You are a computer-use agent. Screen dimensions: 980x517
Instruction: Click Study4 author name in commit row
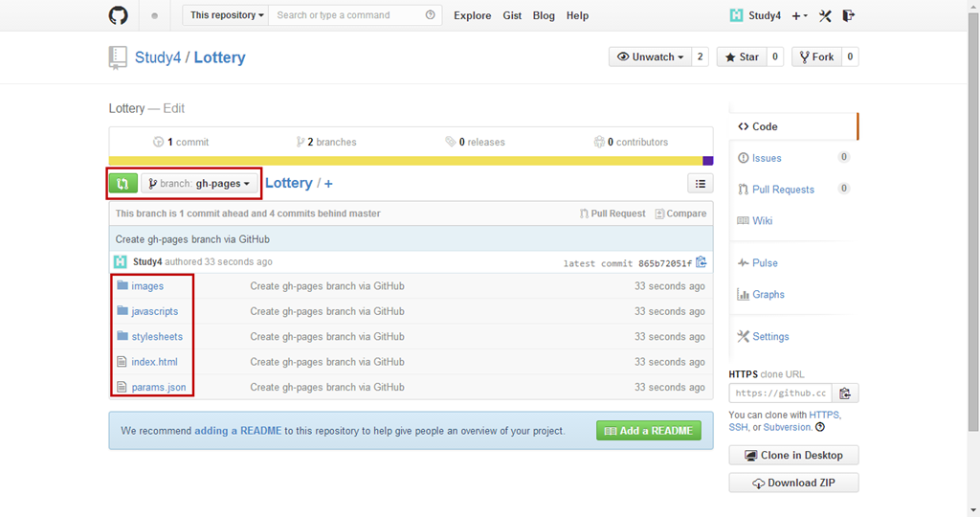tap(147, 262)
